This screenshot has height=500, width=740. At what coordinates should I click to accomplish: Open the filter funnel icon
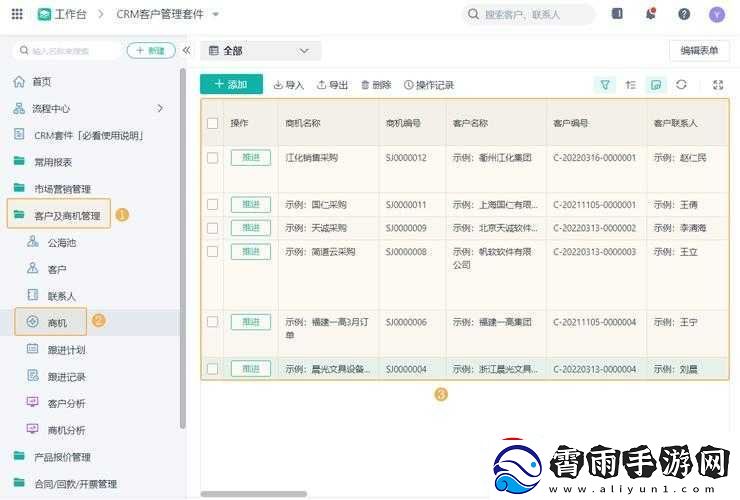605,85
